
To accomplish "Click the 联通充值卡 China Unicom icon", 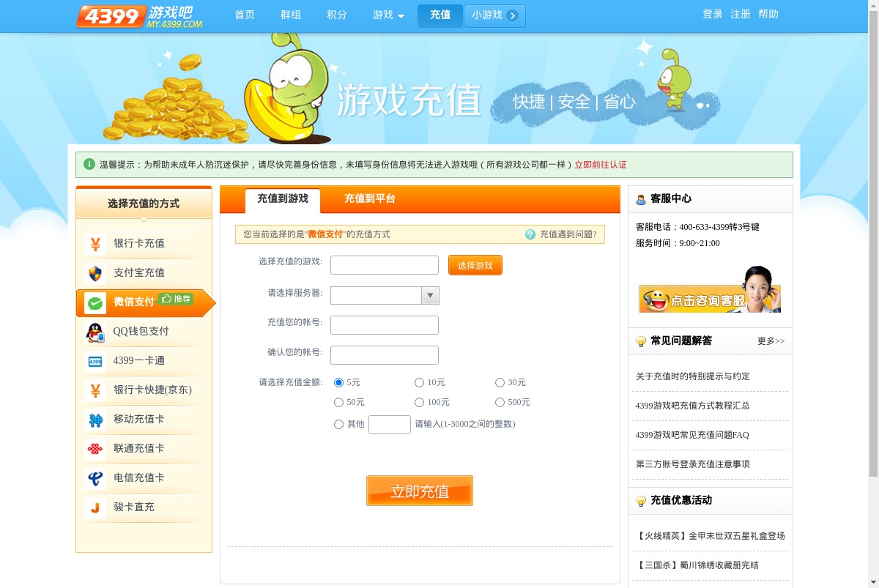I will pos(95,449).
